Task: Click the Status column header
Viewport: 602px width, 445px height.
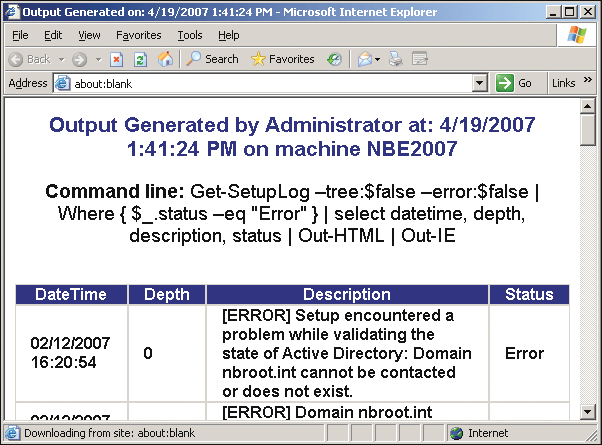Action: [x=529, y=294]
